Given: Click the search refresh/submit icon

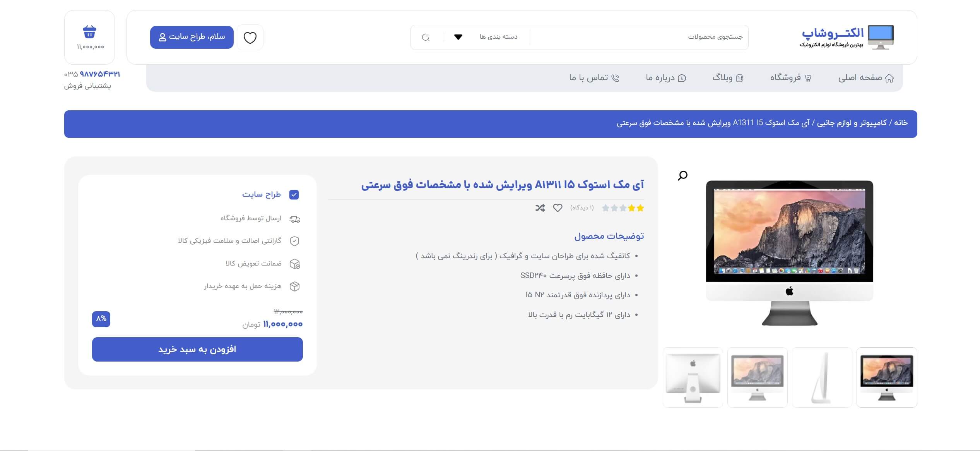Looking at the screenshot, I should click(426, 37).
